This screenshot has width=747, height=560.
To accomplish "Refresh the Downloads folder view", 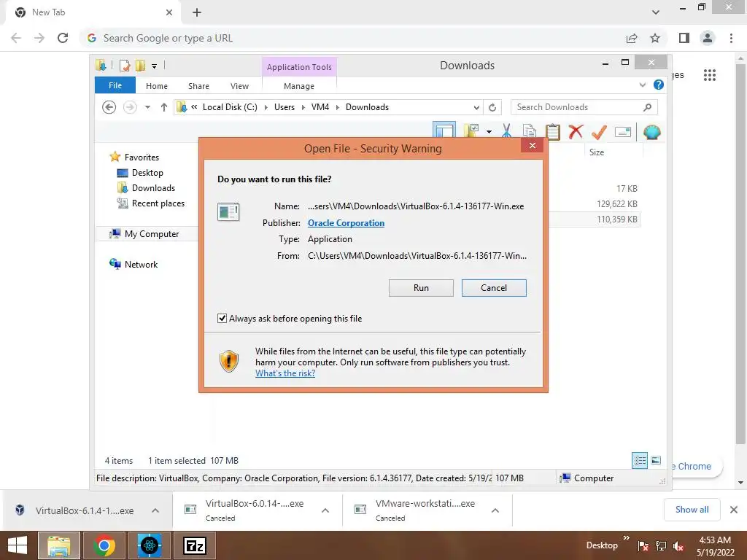I will pos(492,108).
